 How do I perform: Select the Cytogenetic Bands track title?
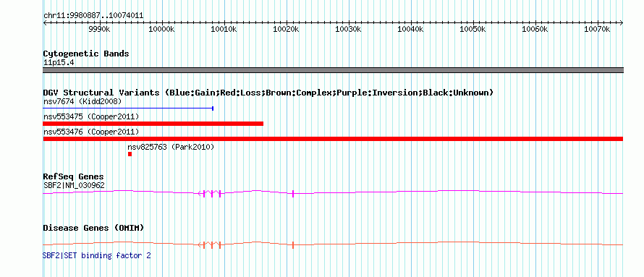point(86,54)
